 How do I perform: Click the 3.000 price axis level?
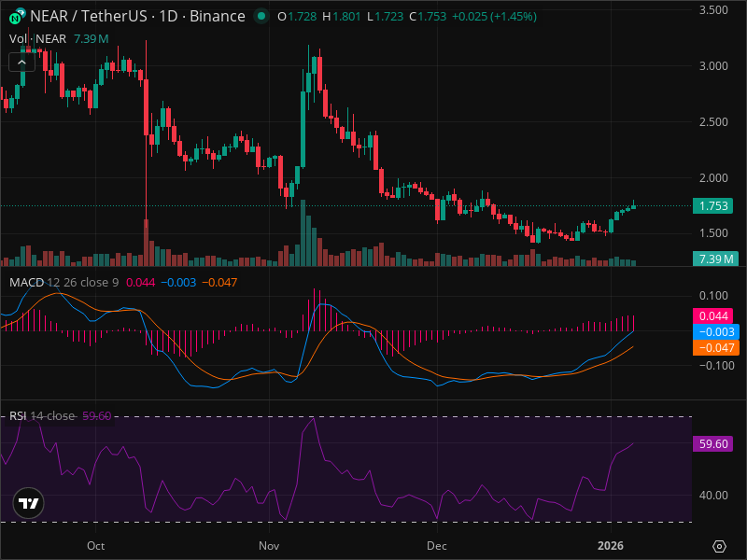click(x=713, y=65)
